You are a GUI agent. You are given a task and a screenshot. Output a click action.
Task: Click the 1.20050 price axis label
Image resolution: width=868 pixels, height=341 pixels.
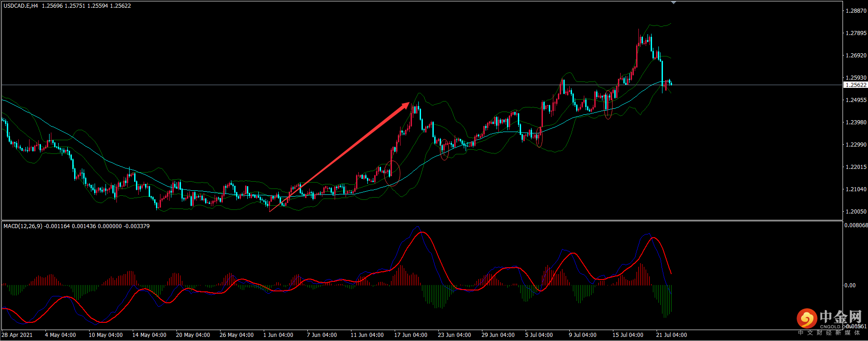click(855, 212)
